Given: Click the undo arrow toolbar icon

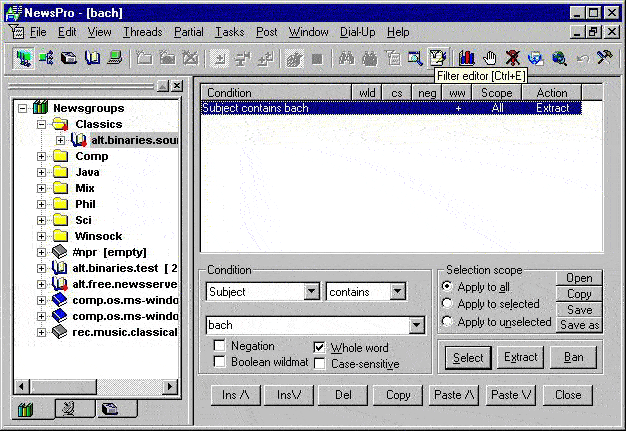Looking at the screenshot, I should click(583, 59).
